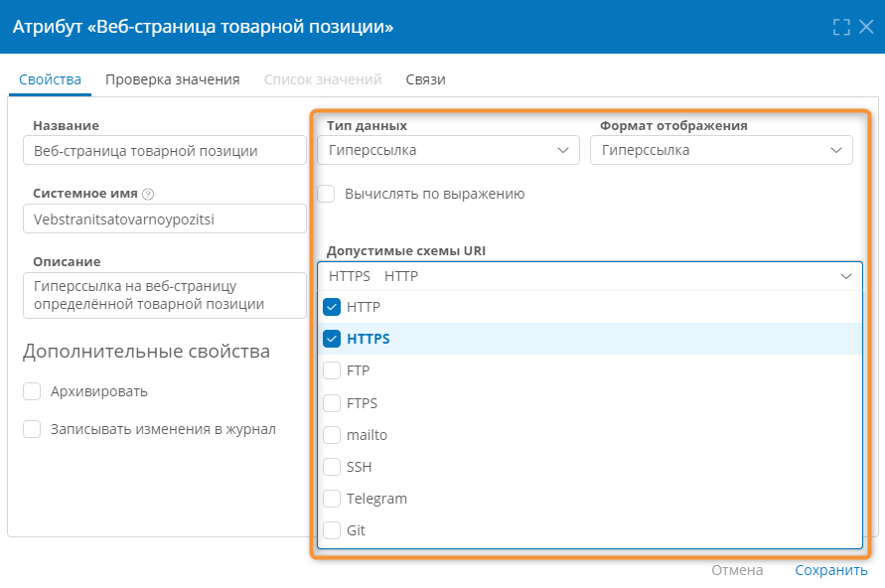Check the mailto scheme option
Screen dimensions: 885x588
(332, 435)
